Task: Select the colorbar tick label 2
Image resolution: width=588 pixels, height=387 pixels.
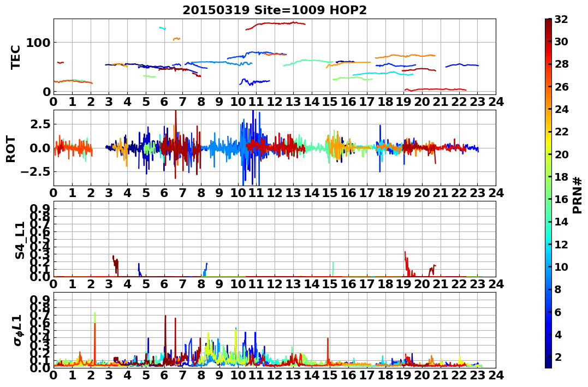Action: (x=559, y=356)
